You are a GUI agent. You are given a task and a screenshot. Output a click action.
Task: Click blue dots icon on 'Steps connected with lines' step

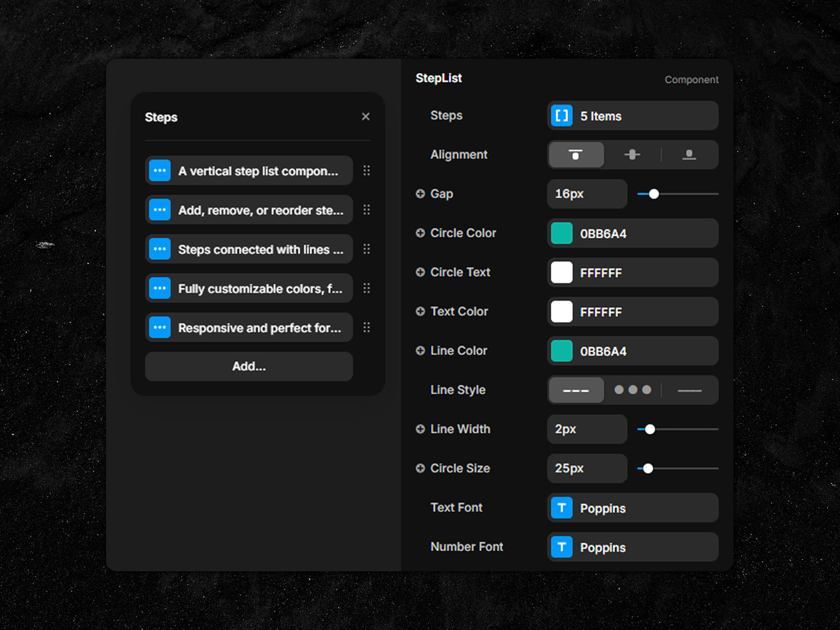(x=160, y=249)
